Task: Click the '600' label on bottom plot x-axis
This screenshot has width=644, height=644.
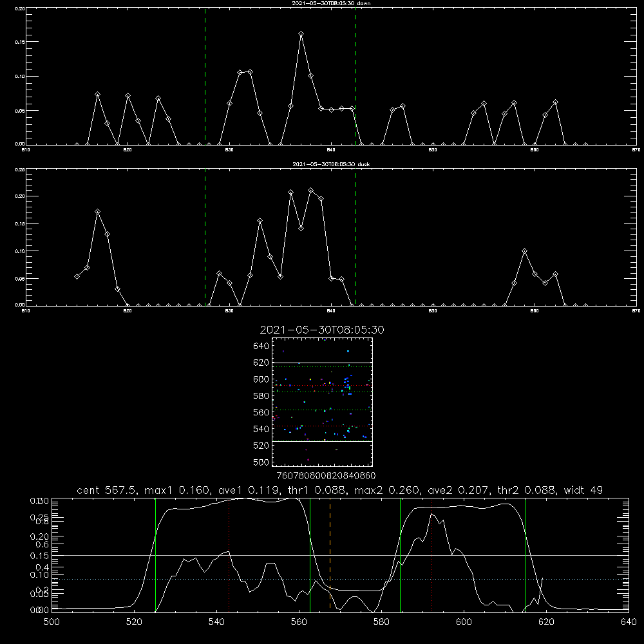Action: point(464,622)
